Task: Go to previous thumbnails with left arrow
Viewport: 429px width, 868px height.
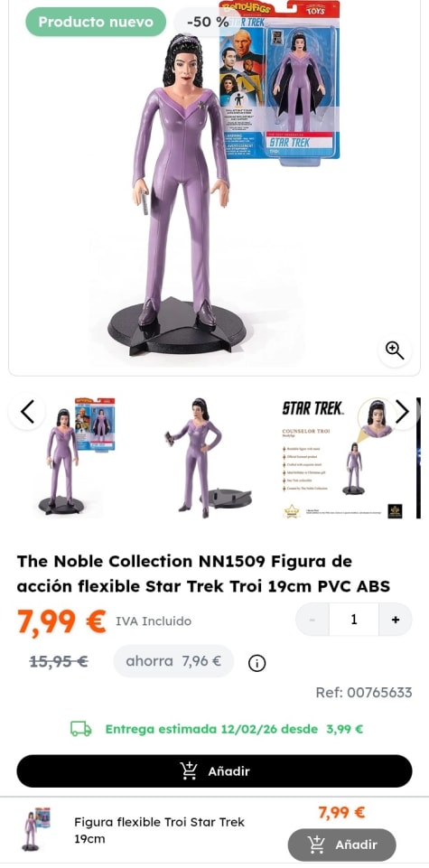Action: (x=27, y=411)
